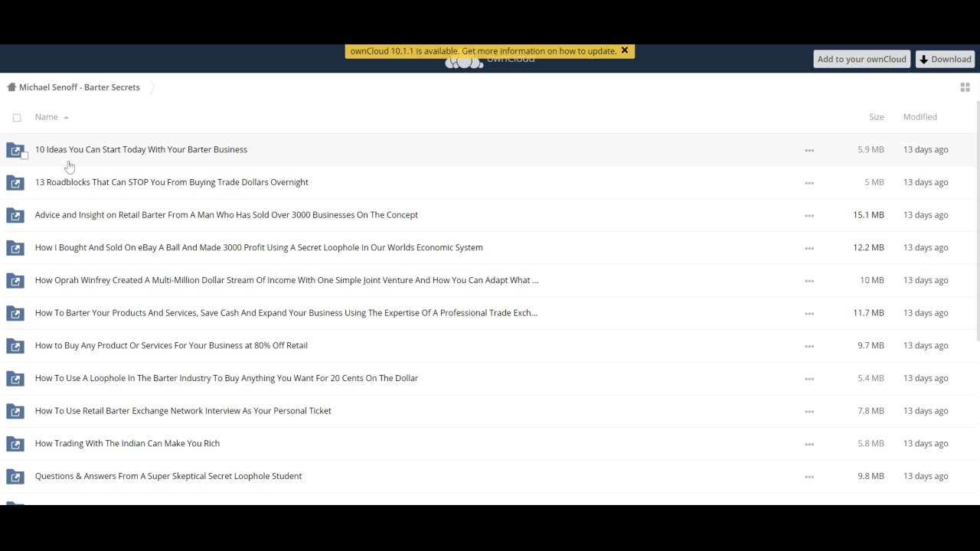Sort files by Name column
This screenshot has width=980, height=551.
coord(46,117)
